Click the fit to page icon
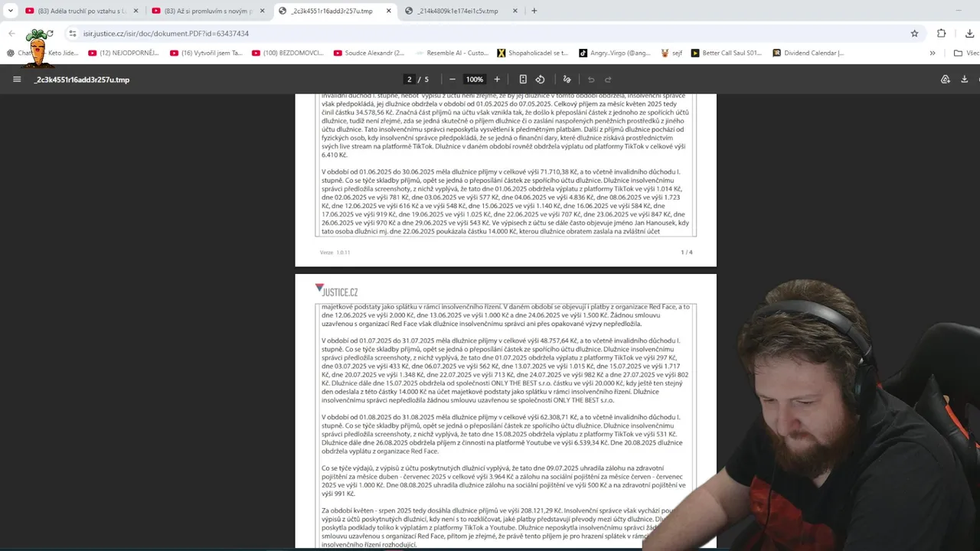Image resolution: width=980 pixels, height=551 pixels. coord(523,80)
